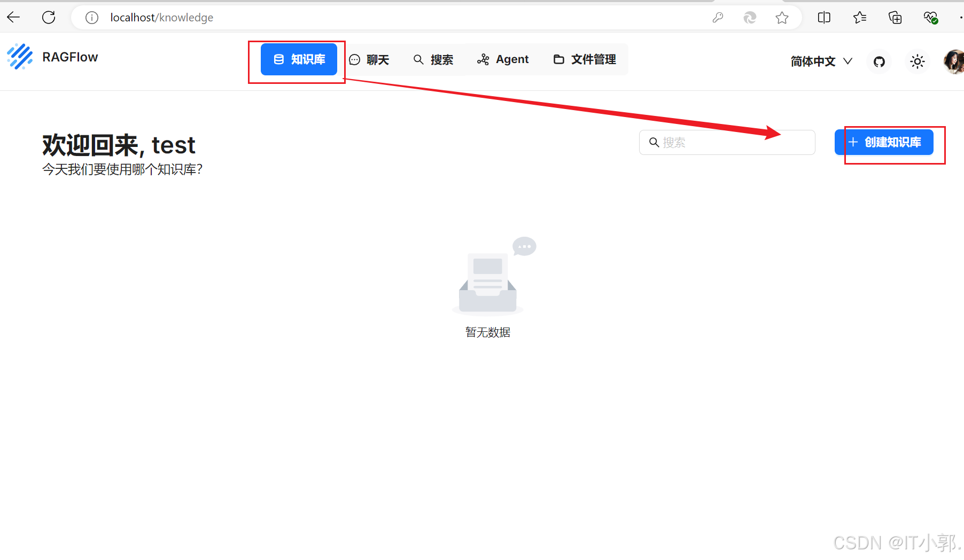Visit the GitHub repository icon
This screenshot has width=964, height=560.
[879, 61]
